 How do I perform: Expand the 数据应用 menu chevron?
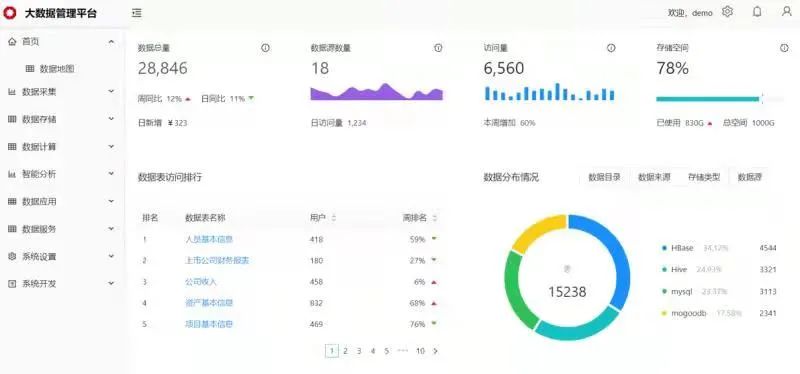(x=111, y=201)
